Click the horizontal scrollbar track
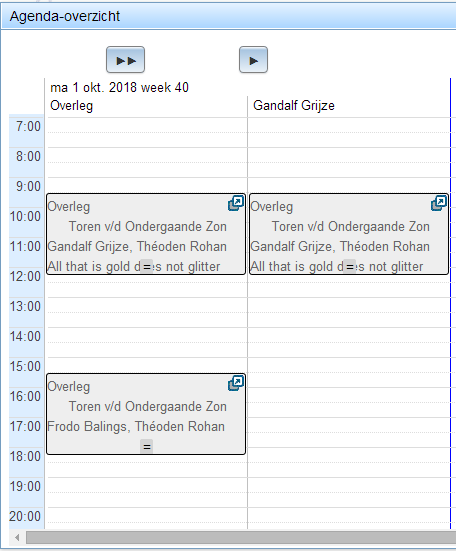456x551 pixels. coord(241,537)
